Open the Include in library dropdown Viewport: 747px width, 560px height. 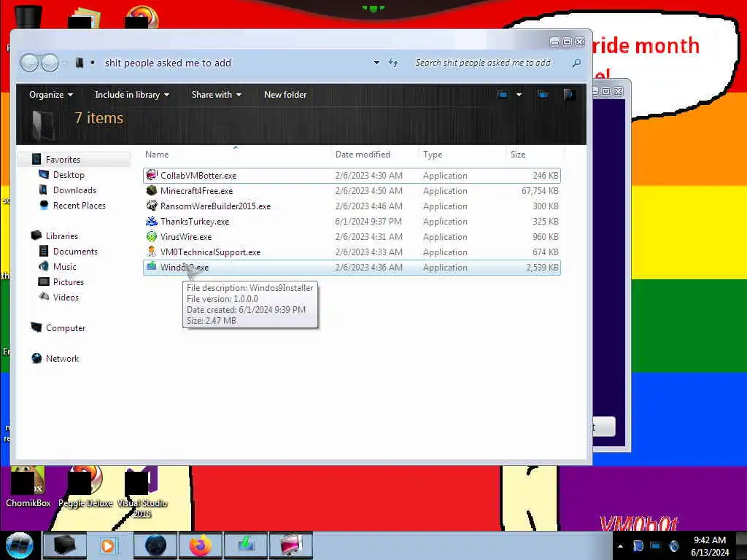(x=132, y=94)
